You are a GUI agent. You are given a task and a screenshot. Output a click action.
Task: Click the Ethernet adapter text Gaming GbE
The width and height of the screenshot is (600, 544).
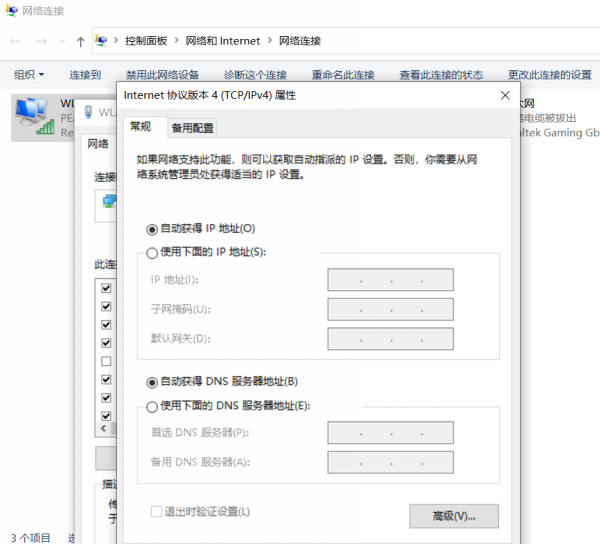[x=560, y=133]
